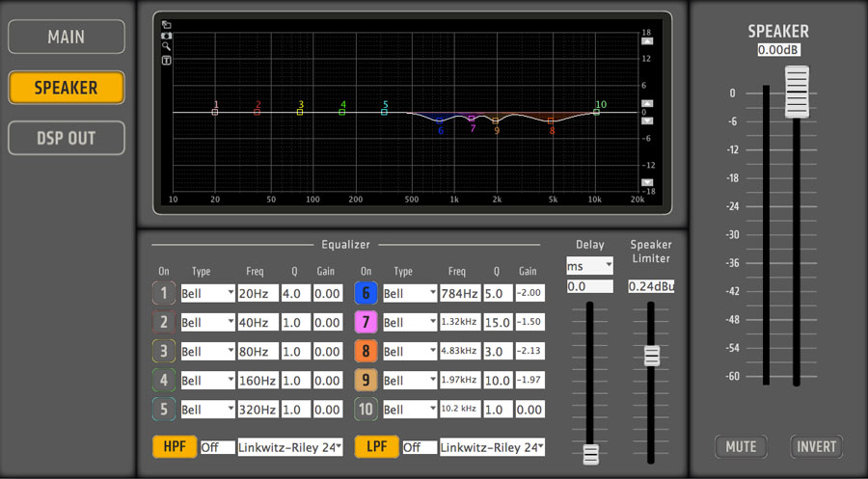Select orange EQ node 8 on graph

551,120
